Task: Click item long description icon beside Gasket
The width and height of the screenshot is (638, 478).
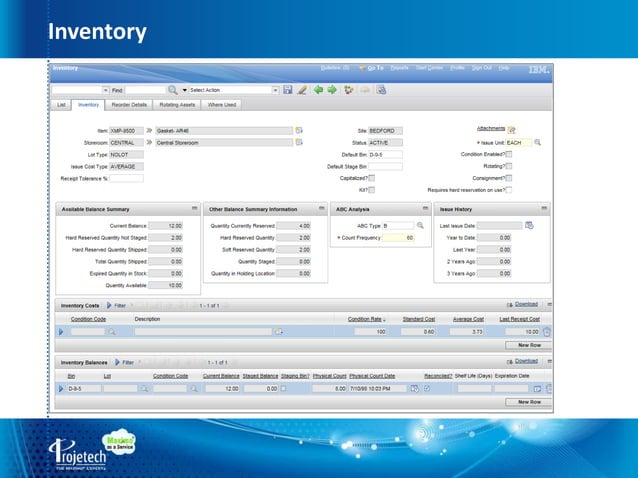Action: click(x=298, y=131)
